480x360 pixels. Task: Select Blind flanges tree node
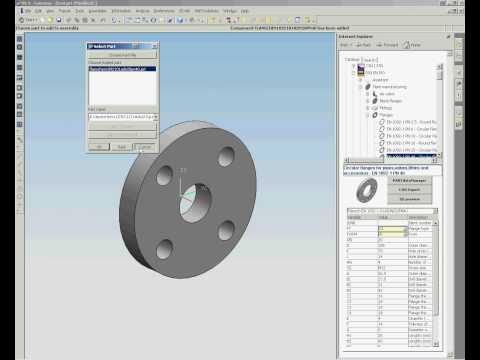(391, 101)
